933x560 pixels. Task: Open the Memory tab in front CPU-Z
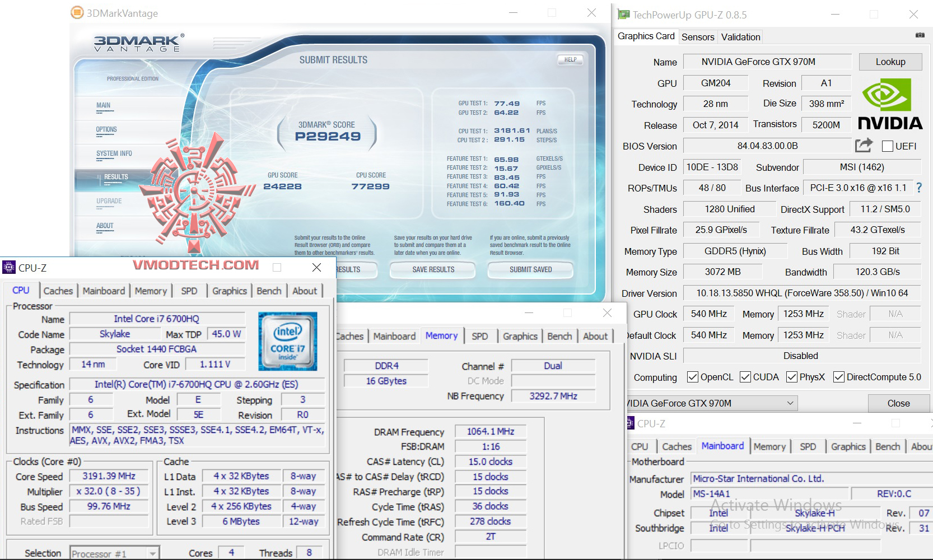tap(151, 291)
